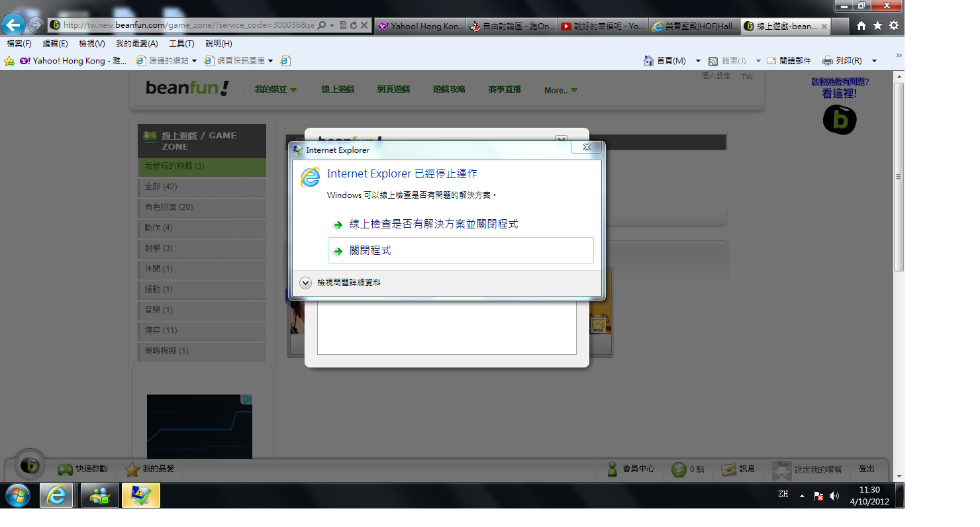This screenshot has height=527, width=980.
Task: Click the command bar home icon beside 首頁(M)
Action: pos(649,61)
